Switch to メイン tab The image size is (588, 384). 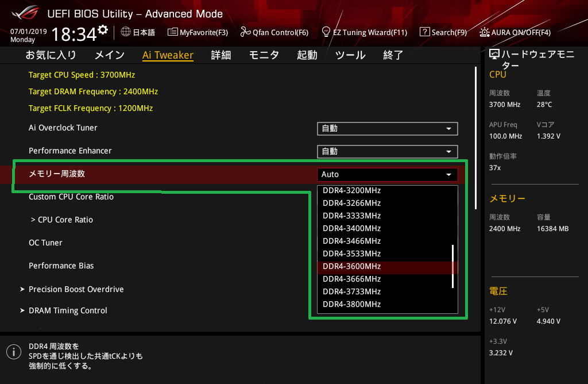pos(110,55)
